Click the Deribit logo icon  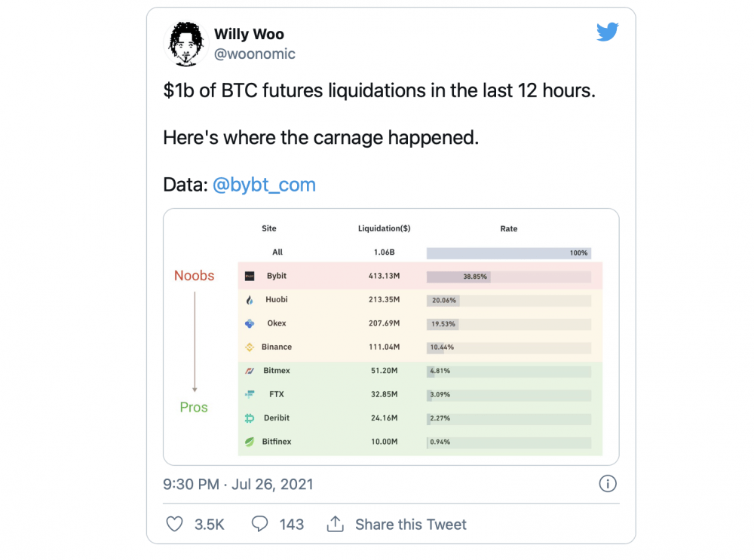pyautogui.click(x=250, y=418)
